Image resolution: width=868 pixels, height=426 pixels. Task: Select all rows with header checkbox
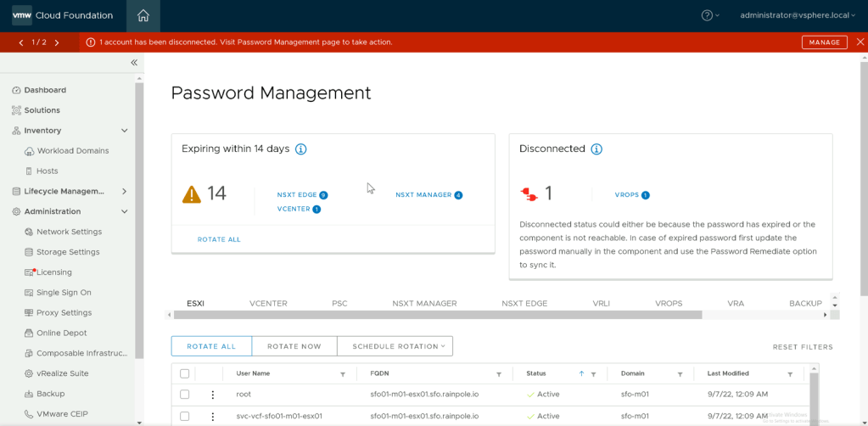click(185, 373)
